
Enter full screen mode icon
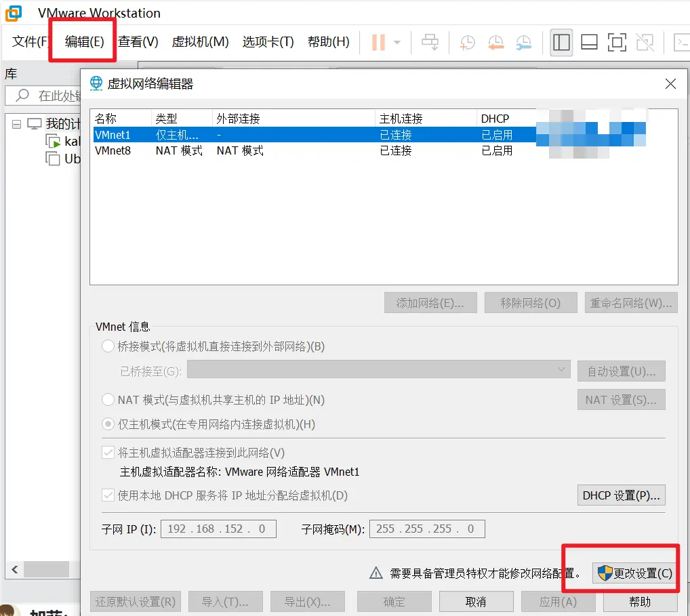tap(617, 42)
